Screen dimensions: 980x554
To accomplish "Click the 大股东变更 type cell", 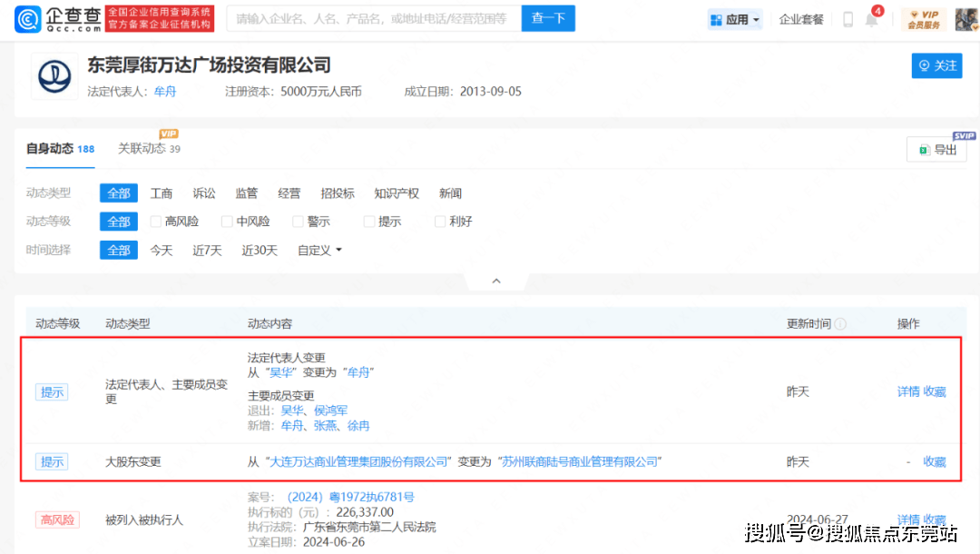I will tap(133, 462).
